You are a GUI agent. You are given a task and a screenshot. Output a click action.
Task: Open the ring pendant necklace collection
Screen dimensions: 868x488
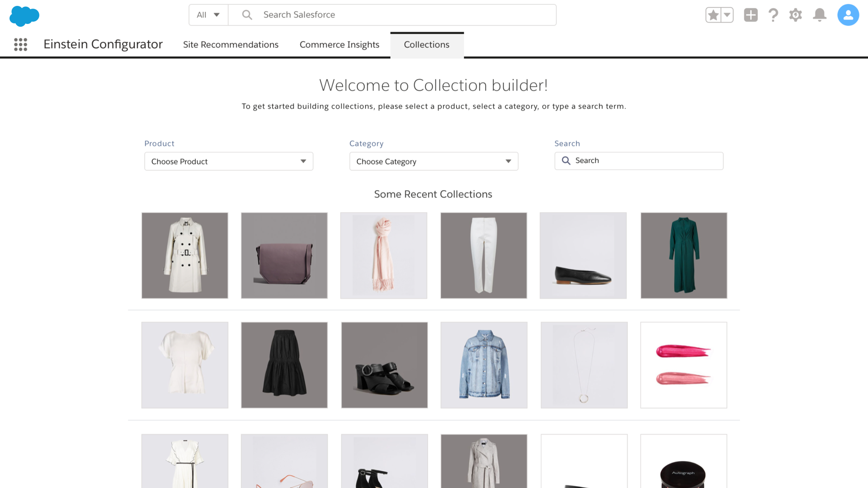coord(584,365)
